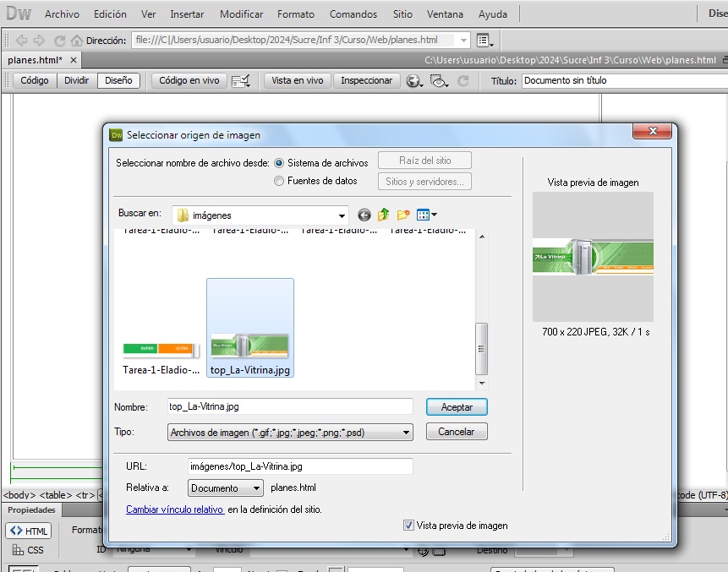Toggle the Vista previa de imagen checkbox
Viewport: 728px width, 572px height.
[x=409, y=526]
